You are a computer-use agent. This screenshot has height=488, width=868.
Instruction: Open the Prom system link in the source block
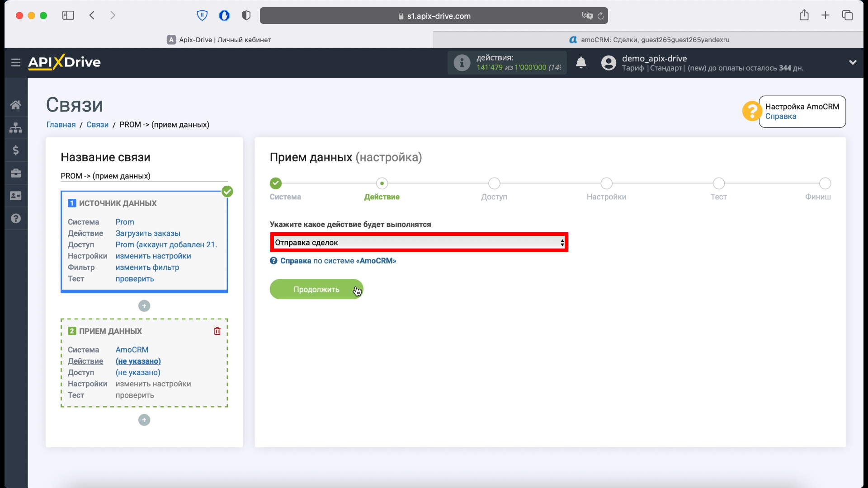coord(125,222)
